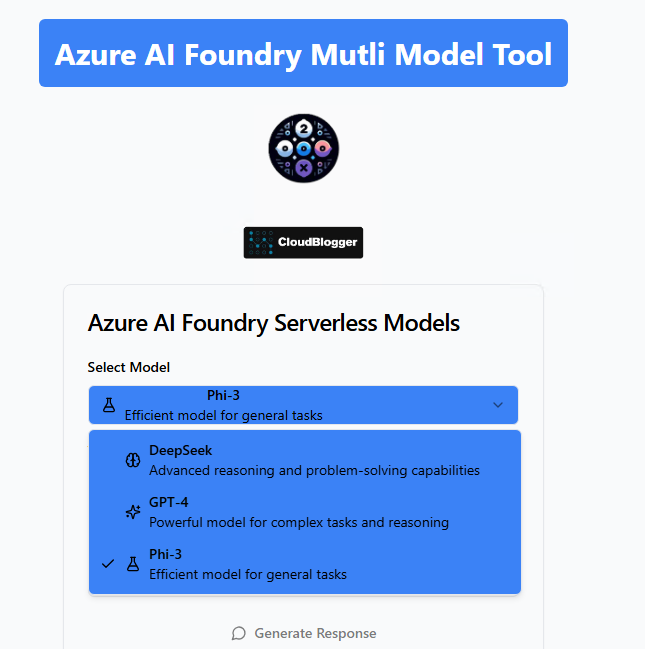This screenshot has width=645, height=649.
Task: Click the 'Powerful model for complex tasks and reasoning' text
Action: (298, 522)
